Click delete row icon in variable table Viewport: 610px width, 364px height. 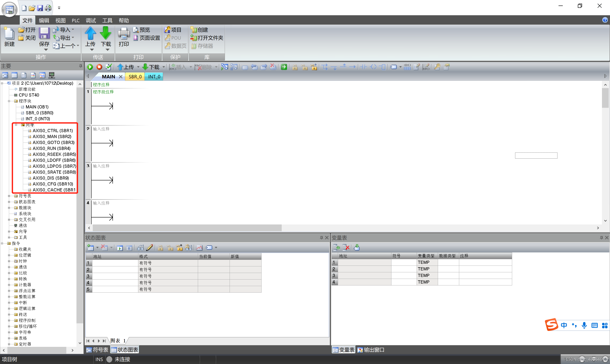click(x=346, y=248)
